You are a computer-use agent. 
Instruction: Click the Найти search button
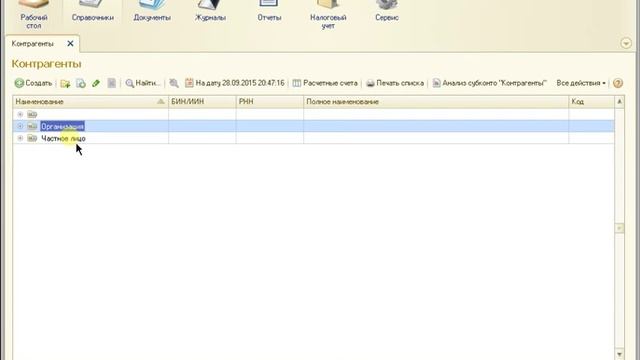tap(143, 83)
